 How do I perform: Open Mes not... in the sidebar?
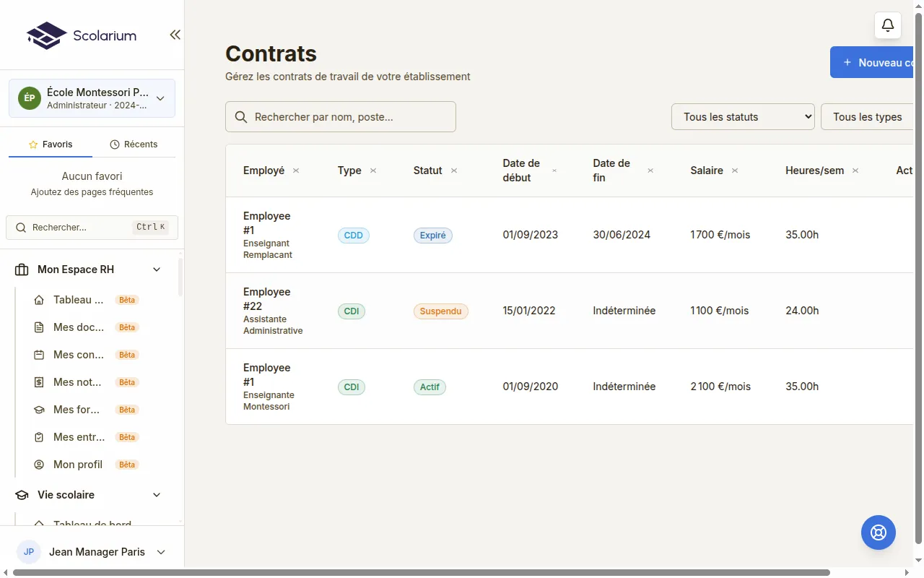77,382
